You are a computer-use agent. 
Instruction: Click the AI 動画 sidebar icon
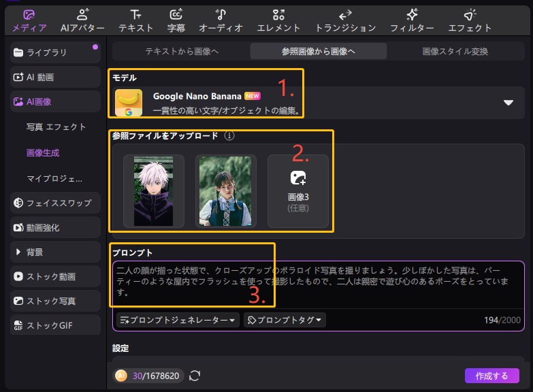(18, 77)
